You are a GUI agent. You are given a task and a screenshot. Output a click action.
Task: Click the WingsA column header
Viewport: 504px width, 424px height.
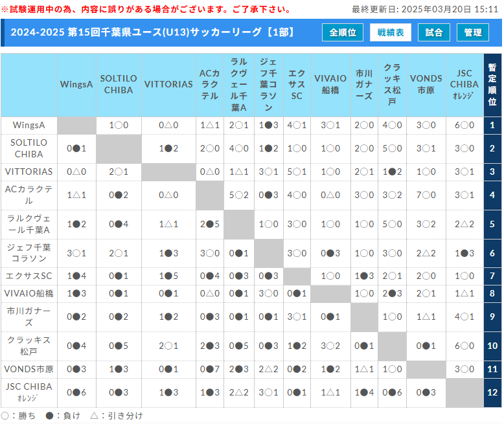click(x=76, y=85)
